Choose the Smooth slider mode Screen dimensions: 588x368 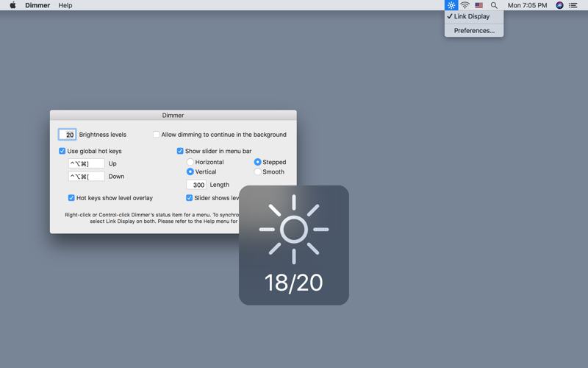(258, 171)
